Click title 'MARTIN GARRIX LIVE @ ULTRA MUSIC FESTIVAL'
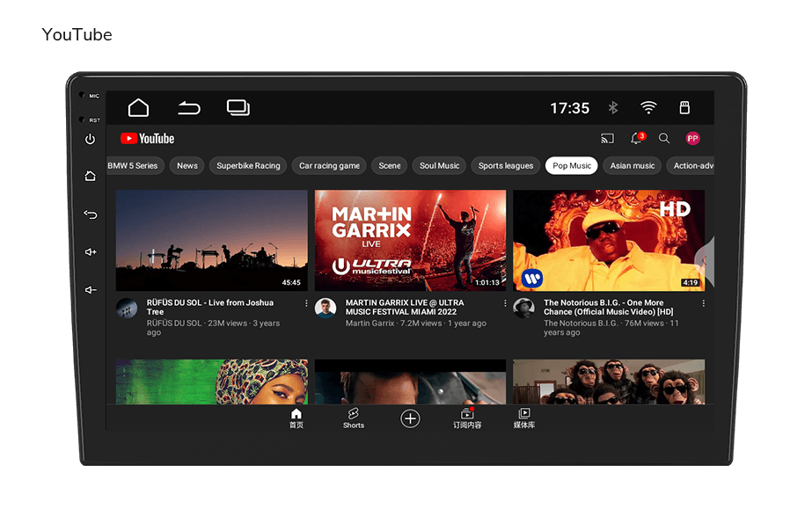Viewport: 812px width, 516px height. [x=405, y=308]
